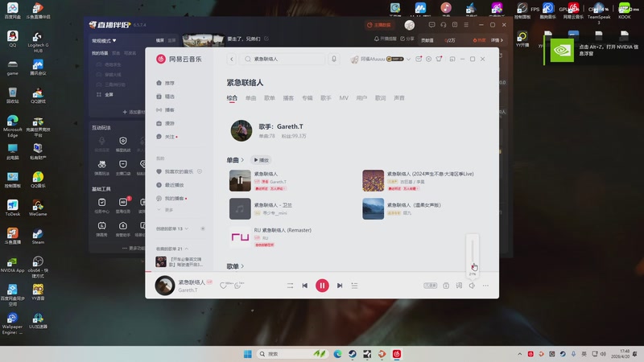Open the hamburger menu in 直播伴侣 title bar
Image resolution: width=644 pixels, height=362 pixels.
[466, 25]
